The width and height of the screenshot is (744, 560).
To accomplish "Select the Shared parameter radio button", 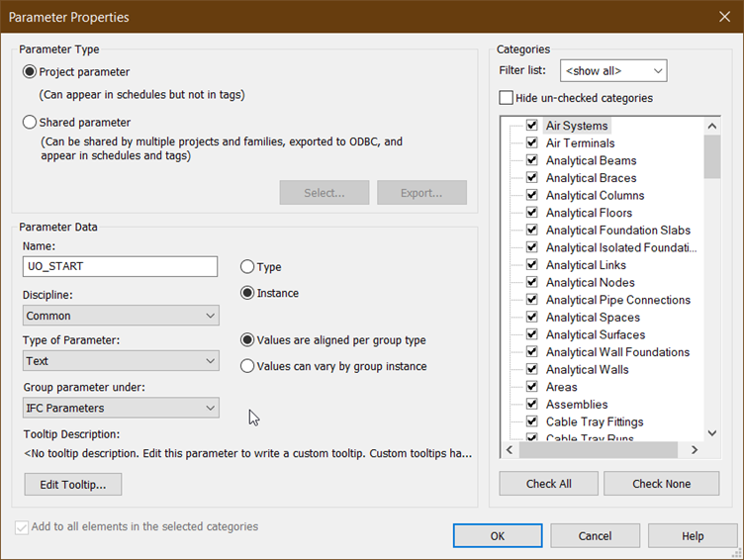I will [30, 123].
